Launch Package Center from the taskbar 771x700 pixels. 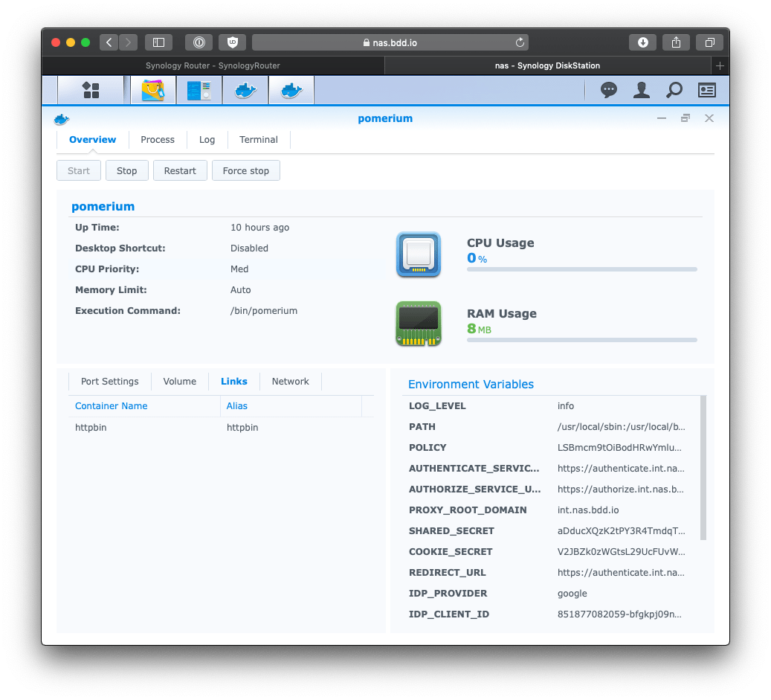[x=152, y=89]
